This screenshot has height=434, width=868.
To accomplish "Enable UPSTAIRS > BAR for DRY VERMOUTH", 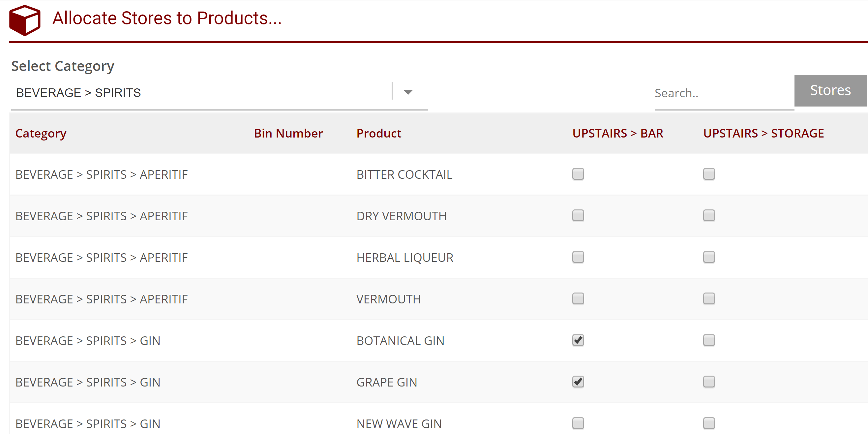I will click(578, 216).
